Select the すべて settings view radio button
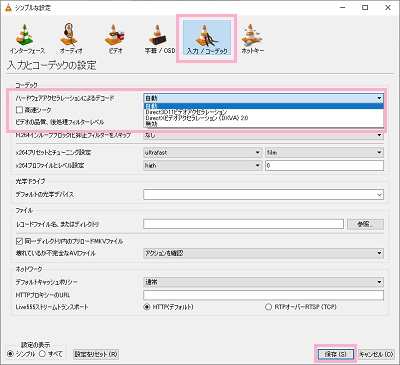This screenshot has height=365, width=400. [x=42, y=354]
